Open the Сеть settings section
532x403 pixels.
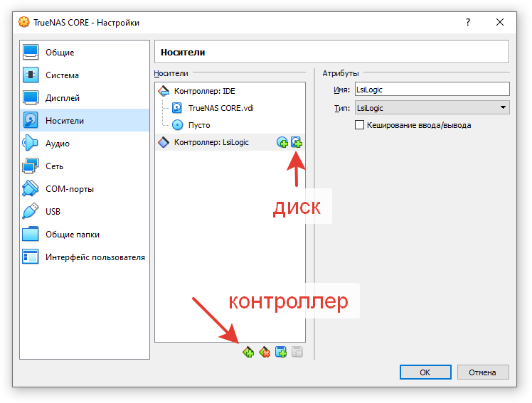85,166
